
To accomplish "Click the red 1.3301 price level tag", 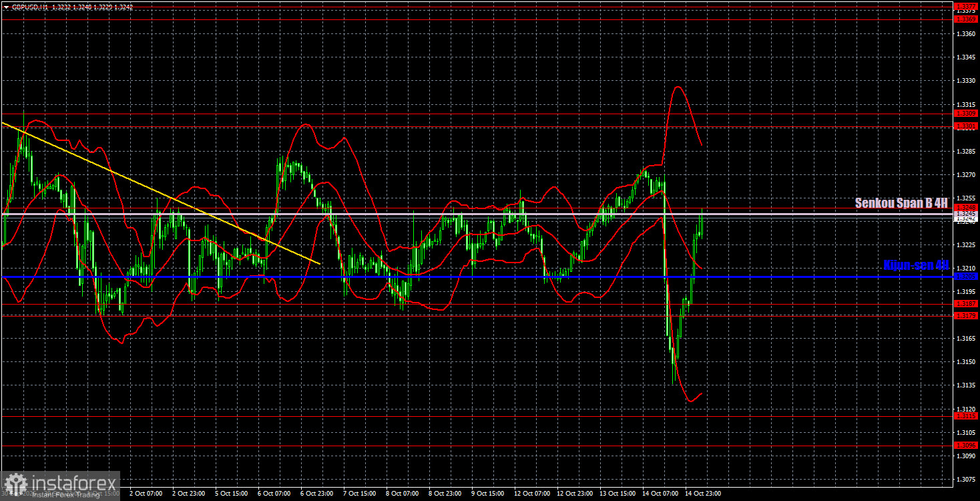I will [966, 126].
